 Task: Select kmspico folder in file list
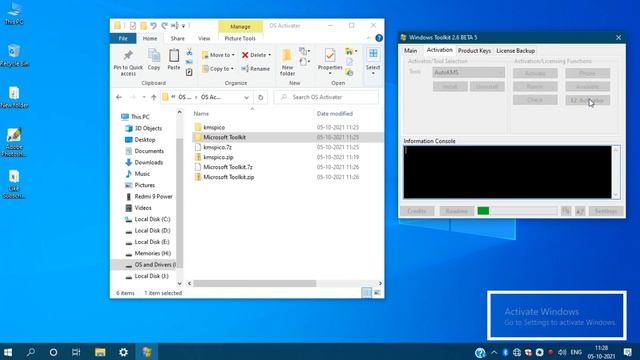pos(214,127)
